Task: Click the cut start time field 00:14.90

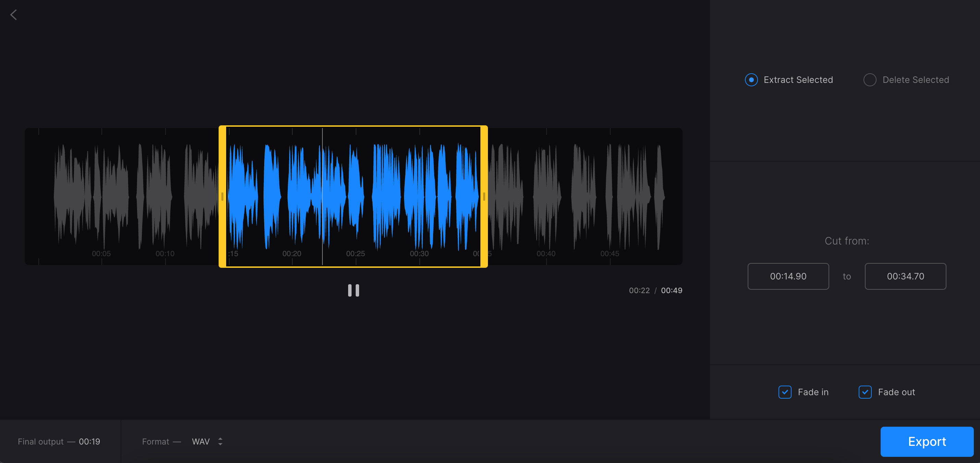Action: (x=788, y=276)
